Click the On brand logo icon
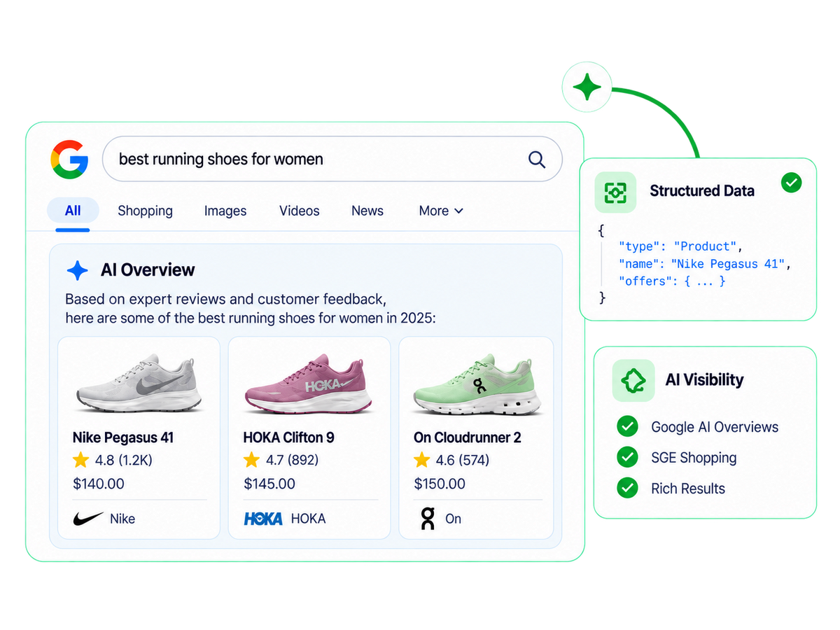 pyautogui.click(x=427, y=519)
